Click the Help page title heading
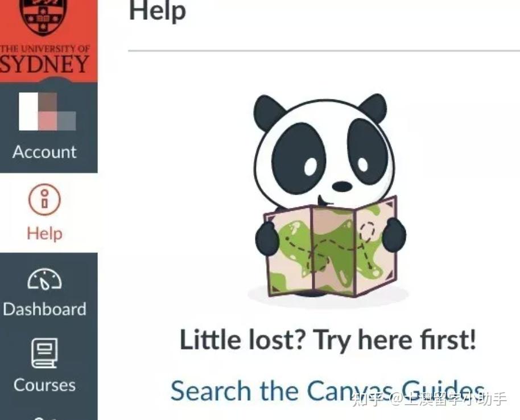This screenshot has width=520, height=420. point(157,11)
